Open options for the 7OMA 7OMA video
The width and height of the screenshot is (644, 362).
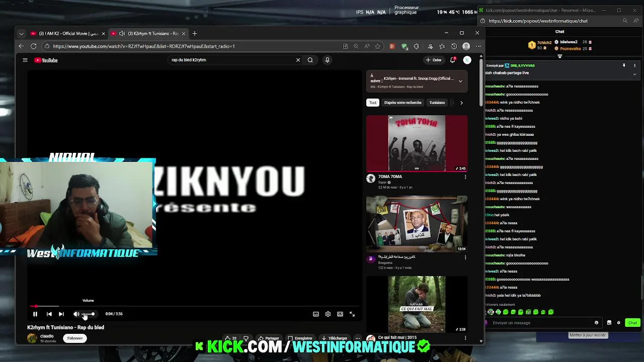[x=465, y=177]
